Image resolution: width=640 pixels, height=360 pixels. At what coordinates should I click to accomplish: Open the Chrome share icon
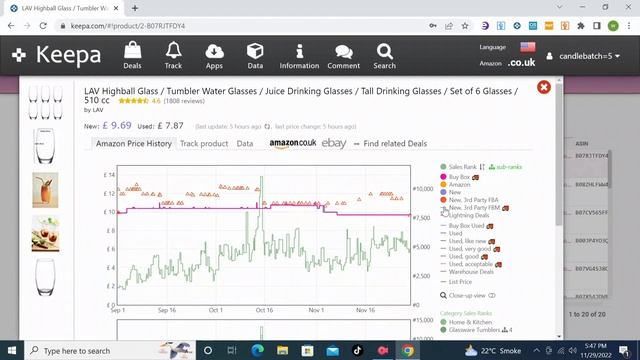[449, 26]
